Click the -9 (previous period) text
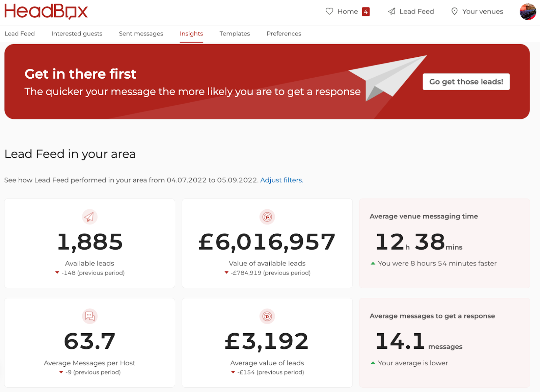The width and height of the screenshot is (540, 392). point(93,372)
